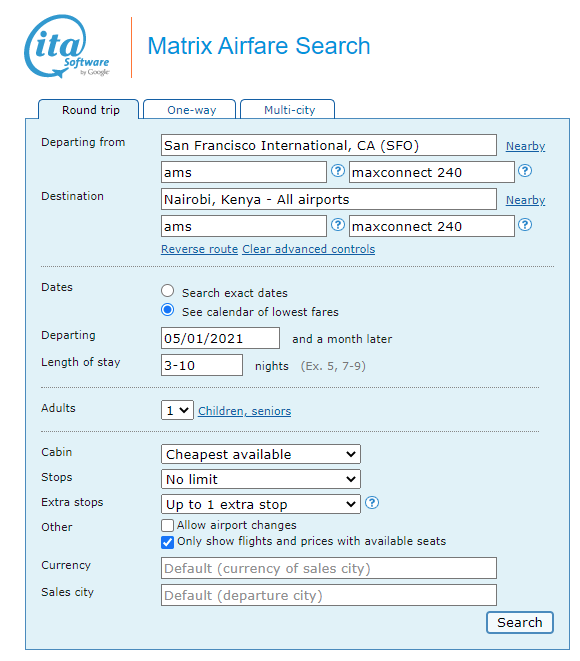Select See calendar of lowest fares option
This screenshot has width=580, height=661.
167,310
